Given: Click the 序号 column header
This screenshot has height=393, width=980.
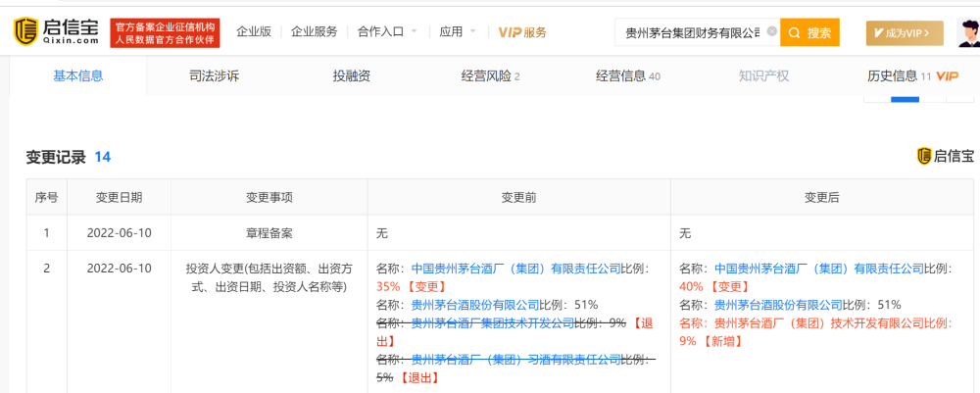Looking at the screenshot, I should (x=46, y=198).
